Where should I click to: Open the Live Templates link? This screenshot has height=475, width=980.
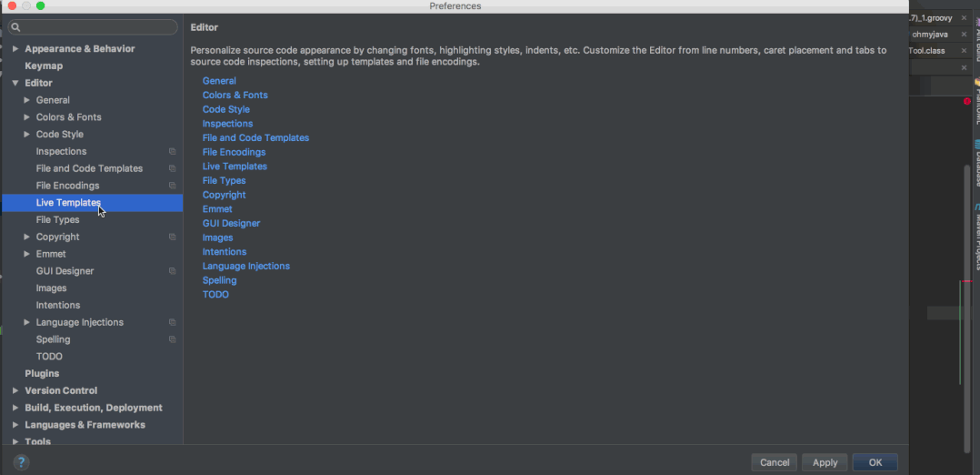tap(235, 167)
